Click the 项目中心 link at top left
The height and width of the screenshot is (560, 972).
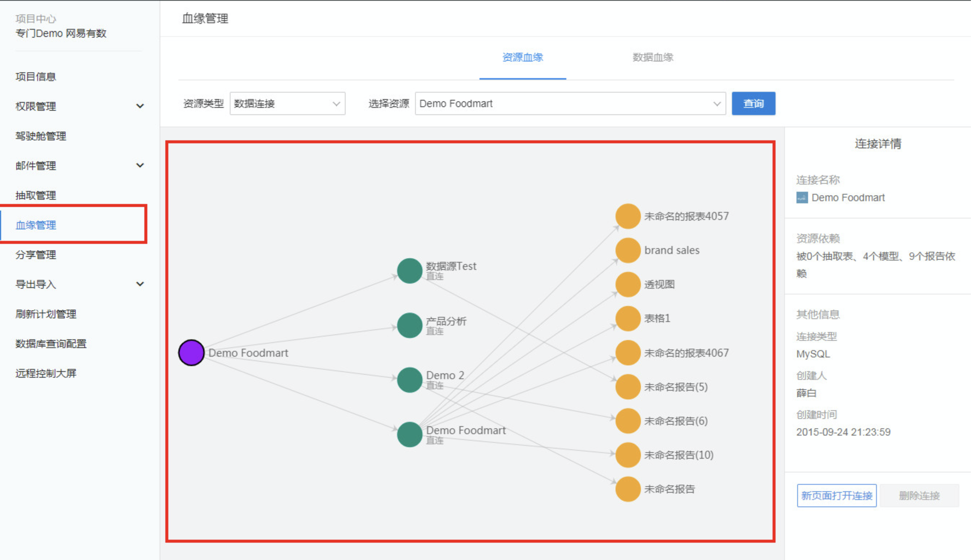36,18
